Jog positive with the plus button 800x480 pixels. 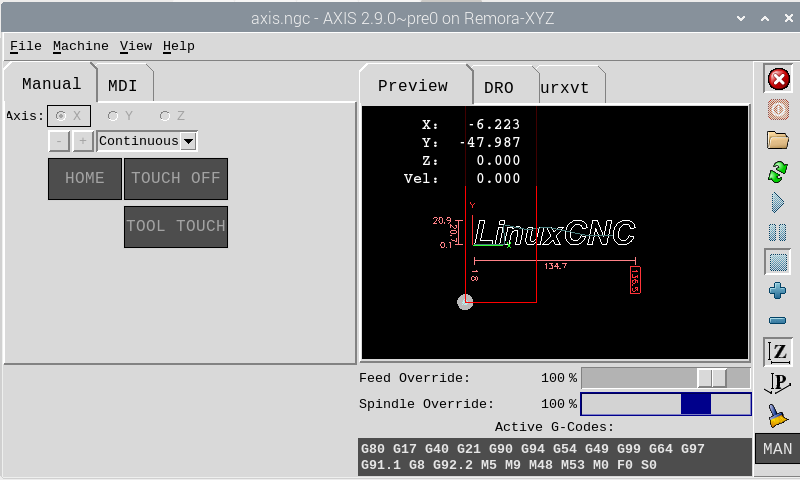click(x=83, y=141)
